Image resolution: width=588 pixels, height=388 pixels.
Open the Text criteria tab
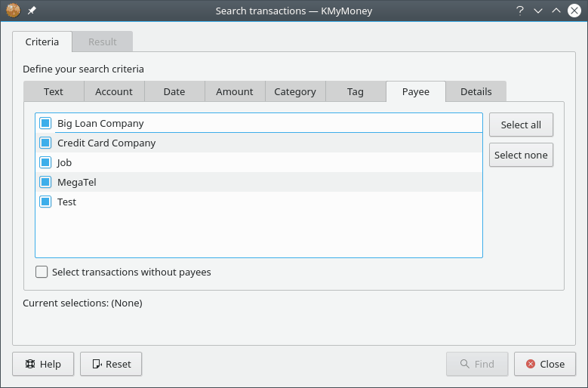[54, 91]
